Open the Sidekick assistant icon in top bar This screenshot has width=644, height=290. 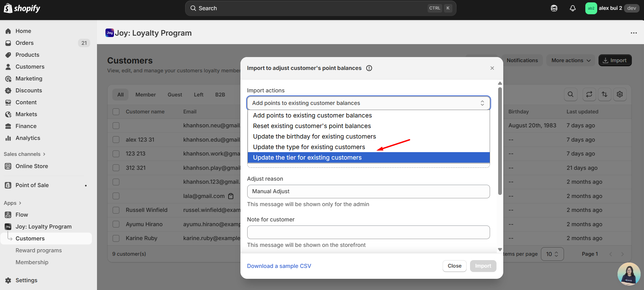pos(554,8)
